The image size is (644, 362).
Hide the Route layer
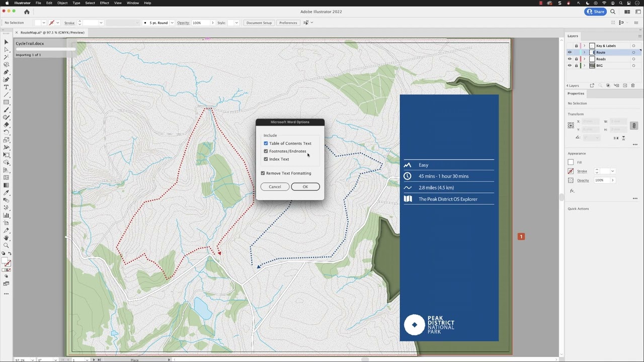point(570,52)
